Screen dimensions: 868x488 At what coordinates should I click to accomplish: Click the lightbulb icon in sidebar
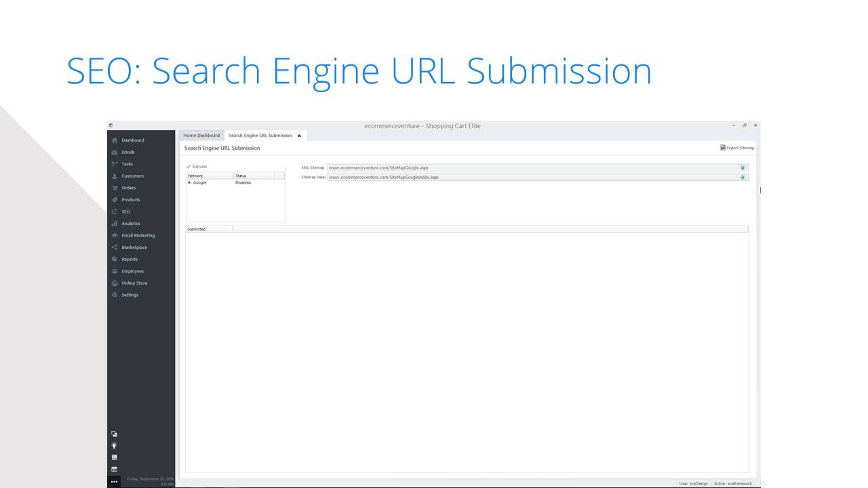pyautogui.click(x=114, y=445)
